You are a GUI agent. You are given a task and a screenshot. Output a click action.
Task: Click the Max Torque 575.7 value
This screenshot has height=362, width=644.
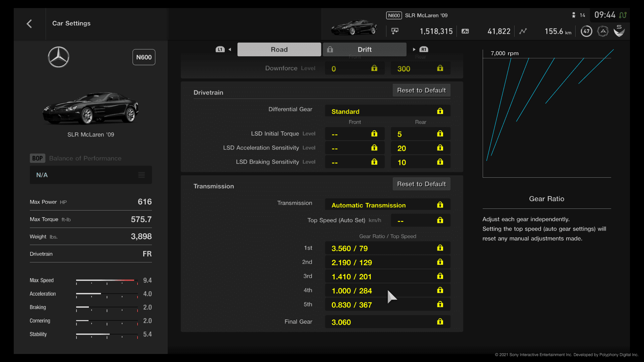[141, 219]
